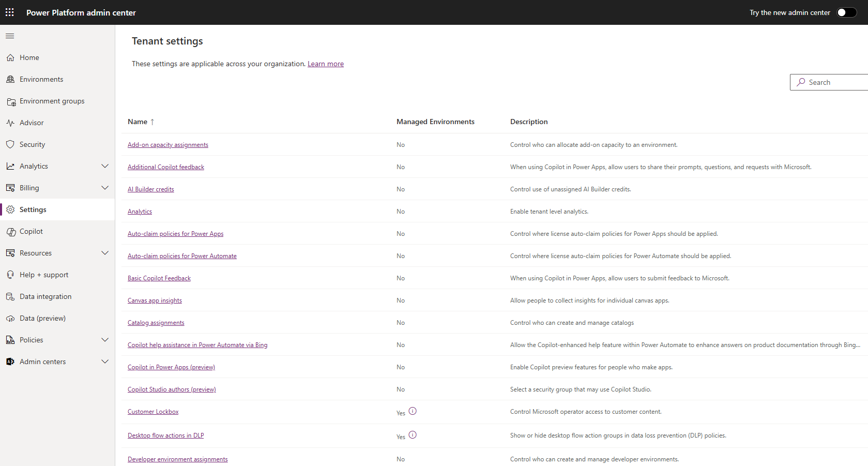Open Add-on capacity assignments setting
Screen dimensions: 868x466
pyautogui.click(x=168, y=145)
